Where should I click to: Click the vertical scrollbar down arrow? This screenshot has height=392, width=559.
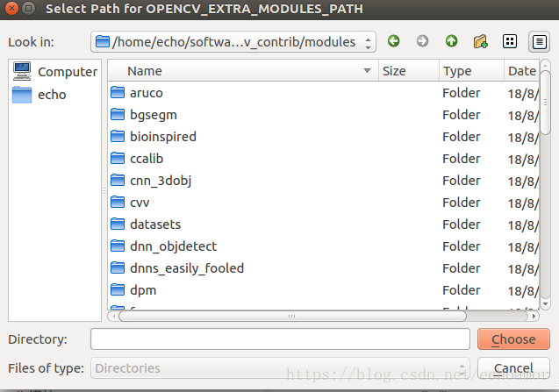tap(545, 304)
